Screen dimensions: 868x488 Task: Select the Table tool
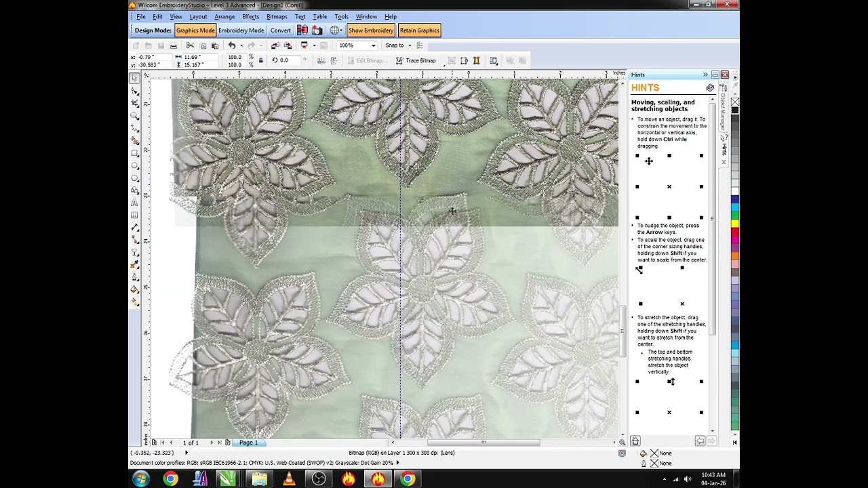[x=135, y=215]
